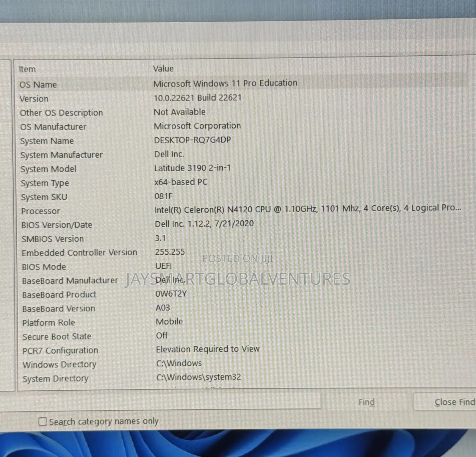Image resolution: width=476 pixels, height=457 pixels.
Task: Click value '0W6T2Y'
Action: (x=171, y=294)
